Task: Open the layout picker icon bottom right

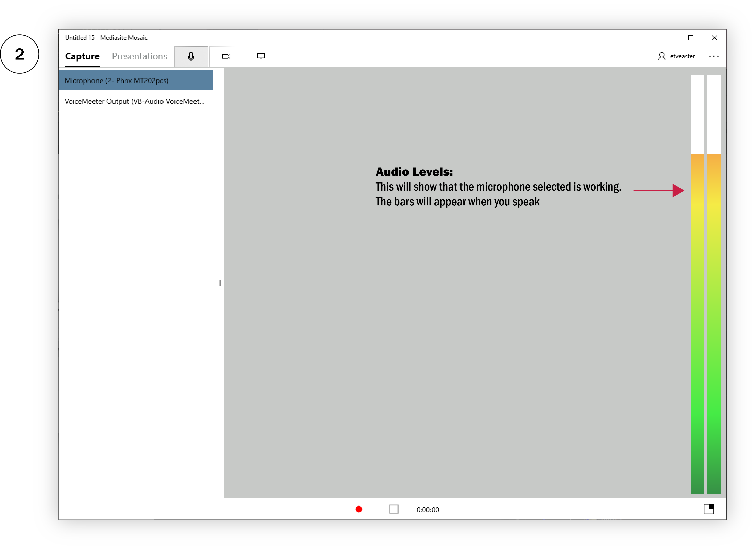Action: coord(708,509)
